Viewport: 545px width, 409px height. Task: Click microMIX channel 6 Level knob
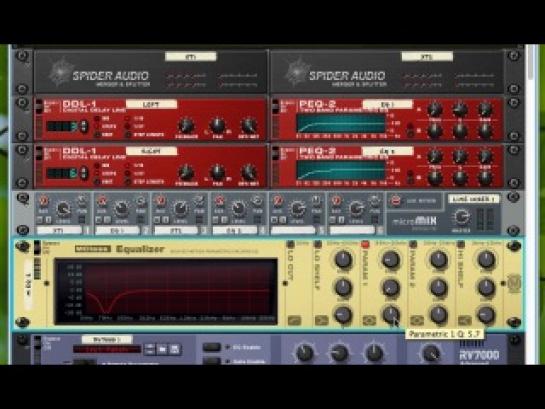(356, 208)
